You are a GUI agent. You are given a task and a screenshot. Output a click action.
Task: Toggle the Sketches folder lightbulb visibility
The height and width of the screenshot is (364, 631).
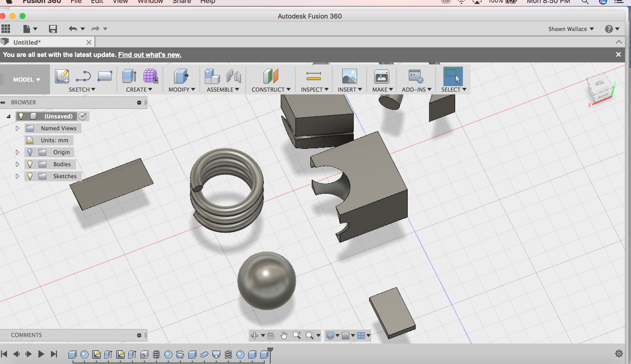(x=30, y=176)
